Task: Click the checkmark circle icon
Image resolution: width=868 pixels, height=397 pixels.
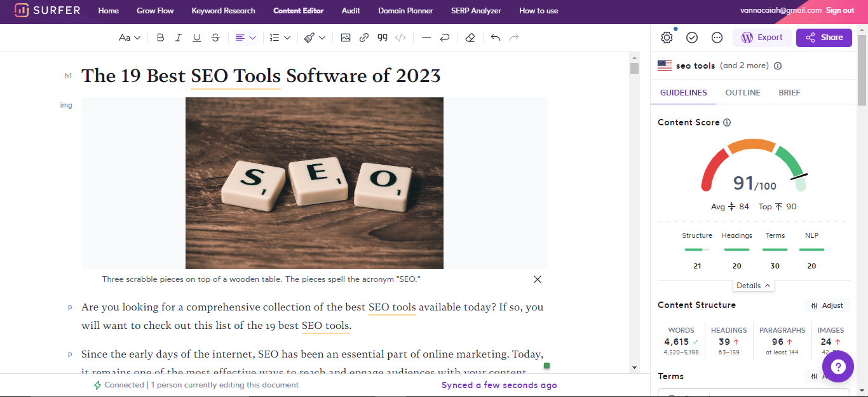Action: coord(692,38)
